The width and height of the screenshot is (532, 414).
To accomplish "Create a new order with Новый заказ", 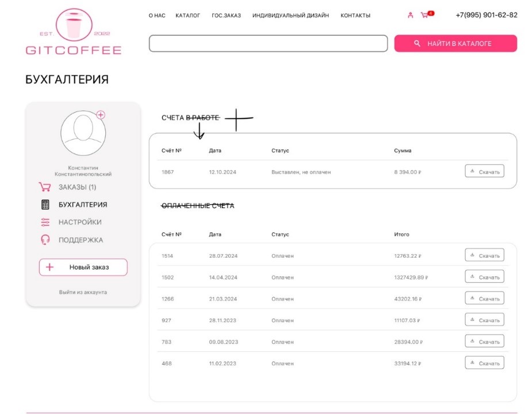I will [83, 267].
